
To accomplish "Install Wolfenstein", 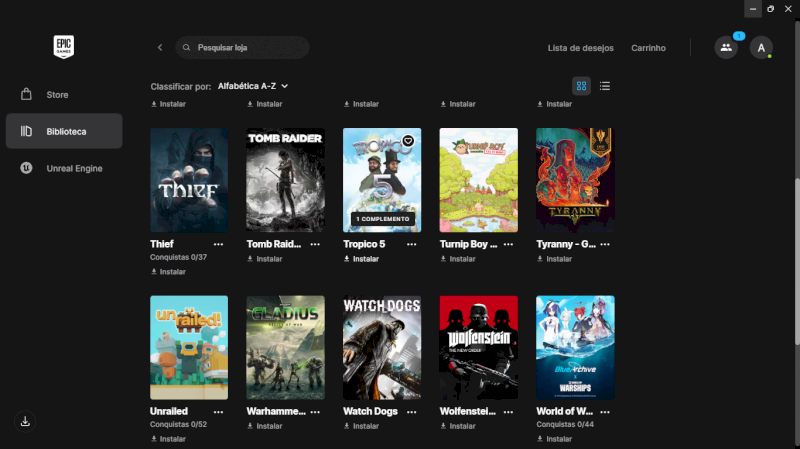I will tap(458, 426).
